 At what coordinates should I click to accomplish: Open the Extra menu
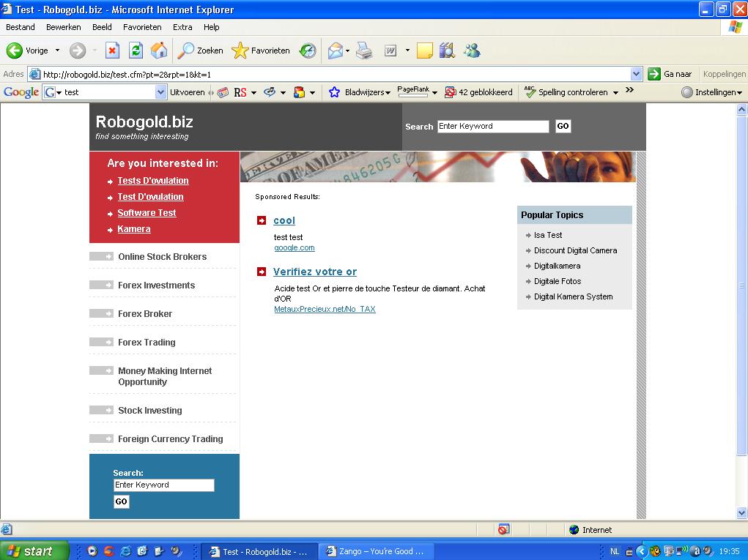click(x=182, y=27)
